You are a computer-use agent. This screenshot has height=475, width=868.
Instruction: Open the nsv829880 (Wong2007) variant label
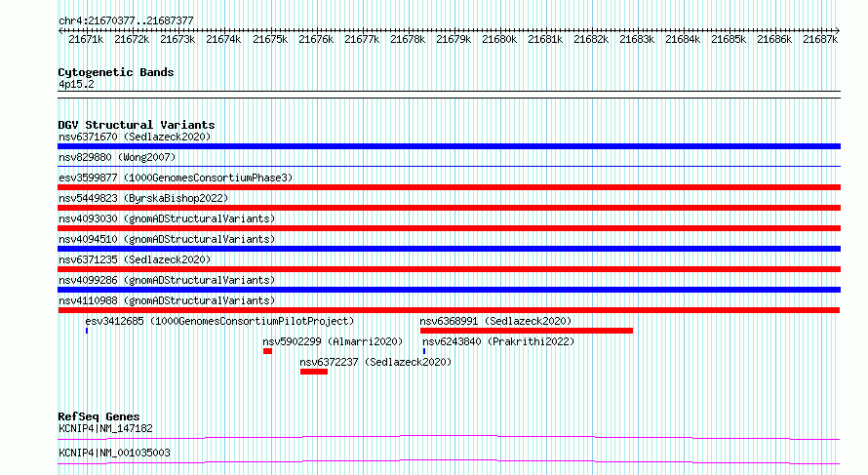[x=117, y=157]
